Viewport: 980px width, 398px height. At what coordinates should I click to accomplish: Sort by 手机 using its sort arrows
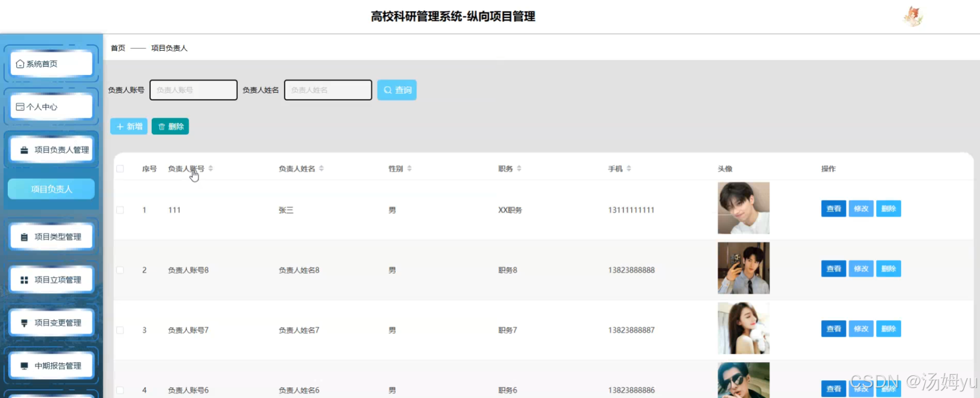tap(629, 168)
